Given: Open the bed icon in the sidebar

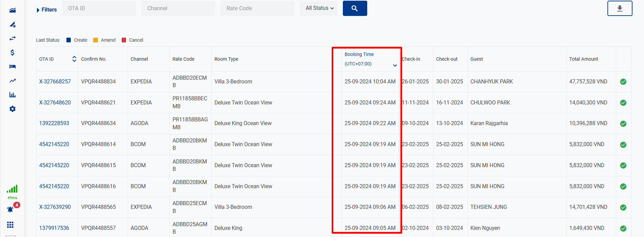Looking at the screenshot, I should 13,66.
